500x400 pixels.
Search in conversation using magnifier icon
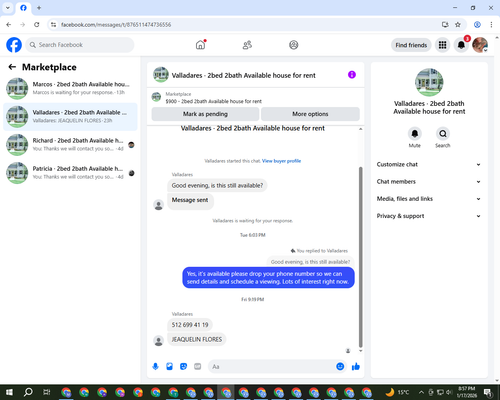point(443,134)
